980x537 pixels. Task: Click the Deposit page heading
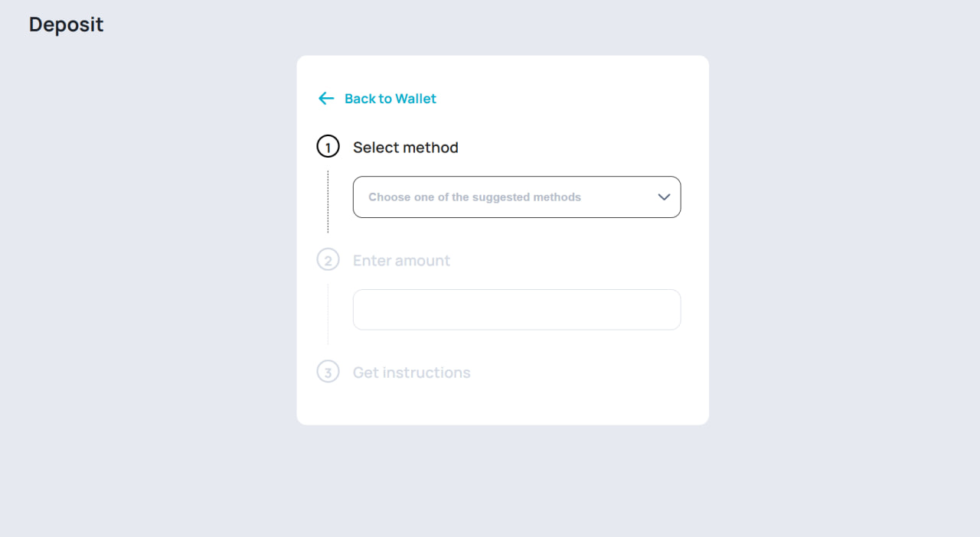[65, 24]
